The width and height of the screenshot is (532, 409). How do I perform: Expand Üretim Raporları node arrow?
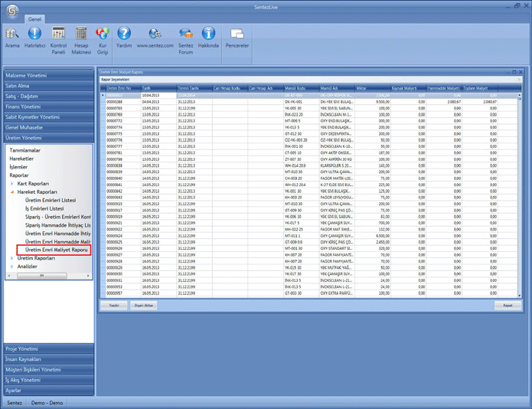coord(12,258)
